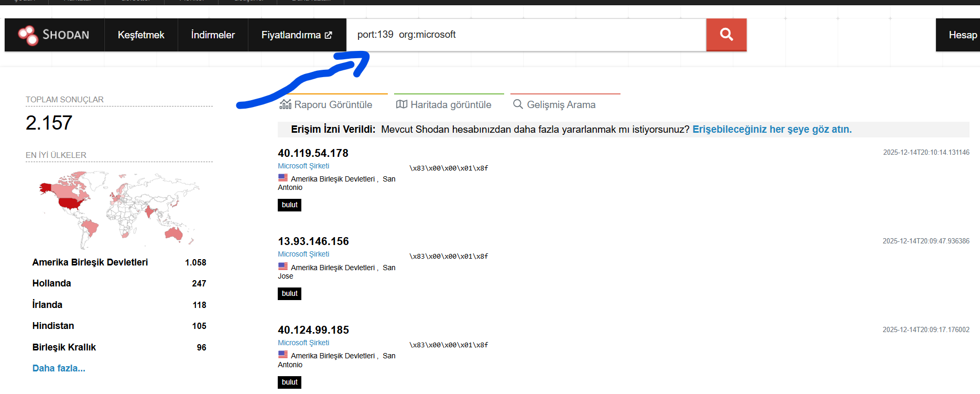Click Microsoft Şirketi under 40.124.99.185
Image resolution: width=980 pixels, height=394 pixels.
point(303,343)
